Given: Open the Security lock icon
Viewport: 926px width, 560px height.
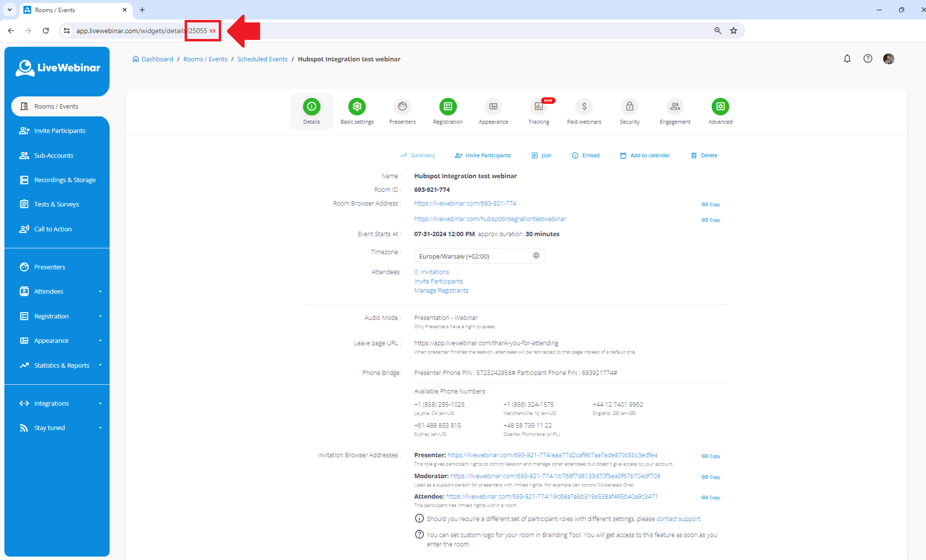Looking at the screenshot, I should click(x=629, y=107).
